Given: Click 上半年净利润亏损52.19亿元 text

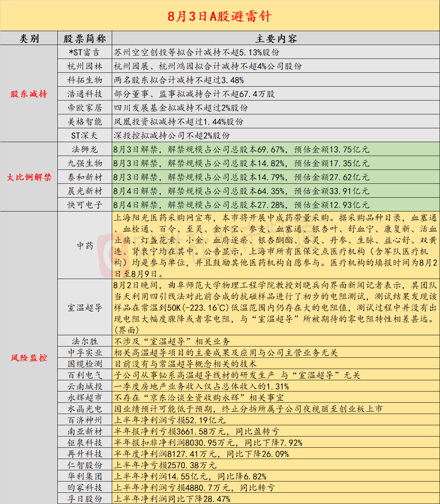Looking at the screenshot, I should [x=170, y=420].
